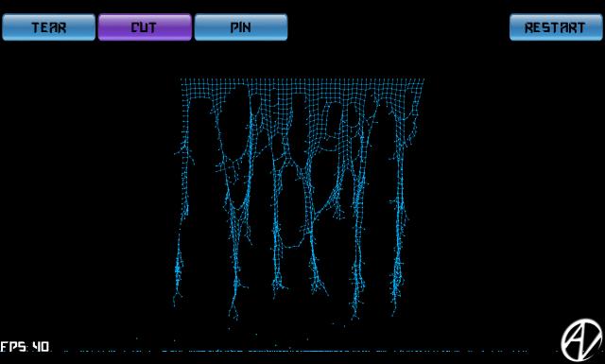Click the white AV logo icon

pyautogui.click(x=581, y=339)
